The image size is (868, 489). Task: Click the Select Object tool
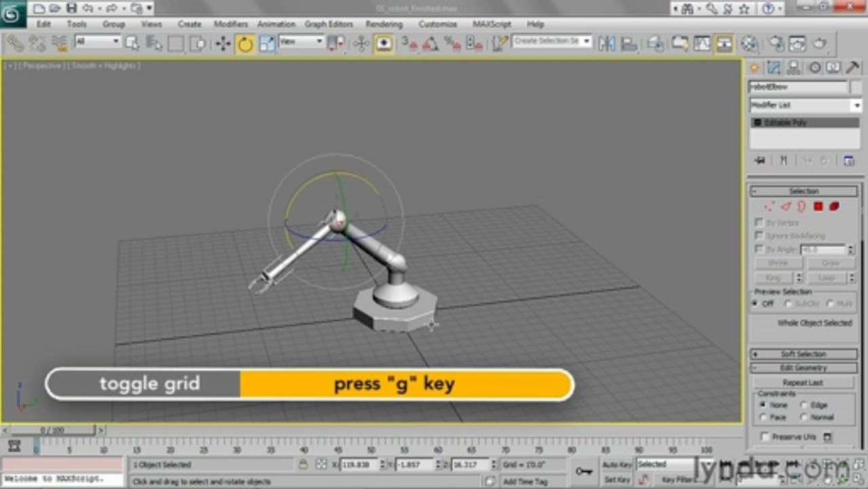coord(132,43)
